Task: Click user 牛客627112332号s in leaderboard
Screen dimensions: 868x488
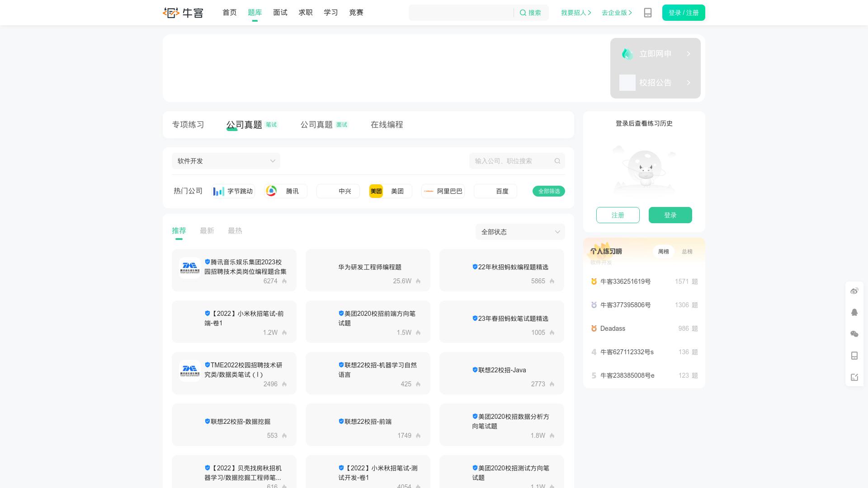Action: (x=627, y=352)
